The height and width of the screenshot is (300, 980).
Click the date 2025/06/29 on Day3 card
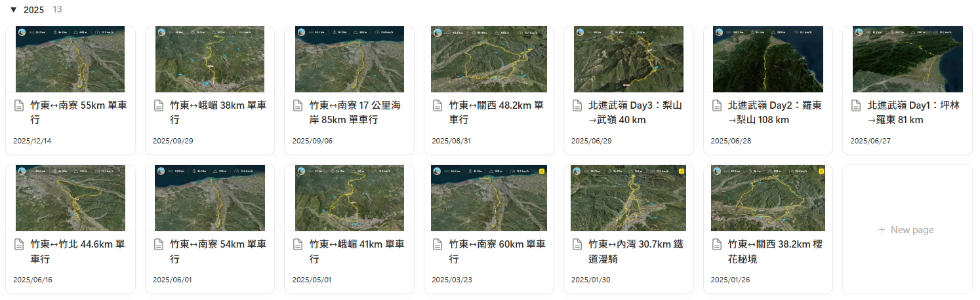coord(589,141)
